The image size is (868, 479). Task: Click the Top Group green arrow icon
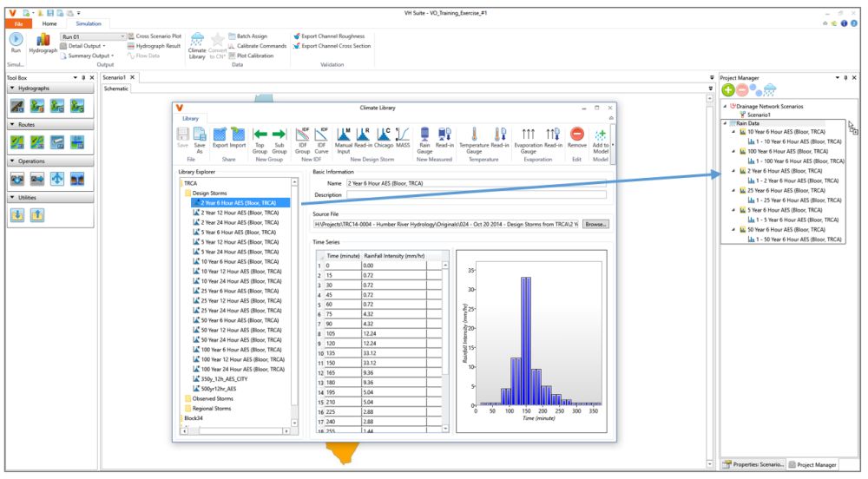260,134
